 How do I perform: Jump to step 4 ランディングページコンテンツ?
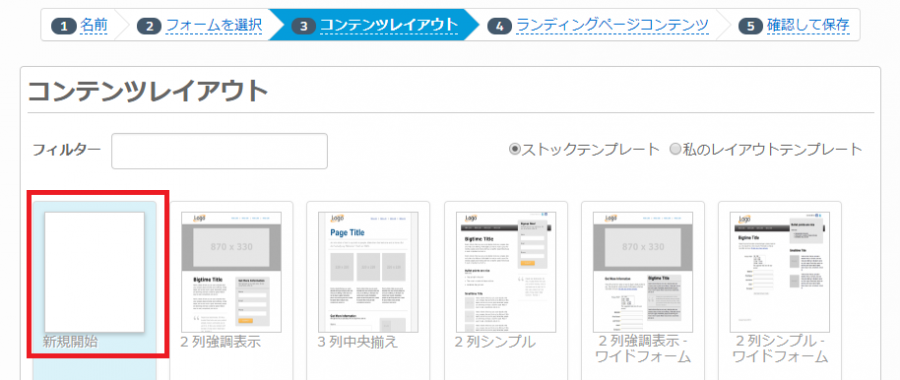(598, 25)
